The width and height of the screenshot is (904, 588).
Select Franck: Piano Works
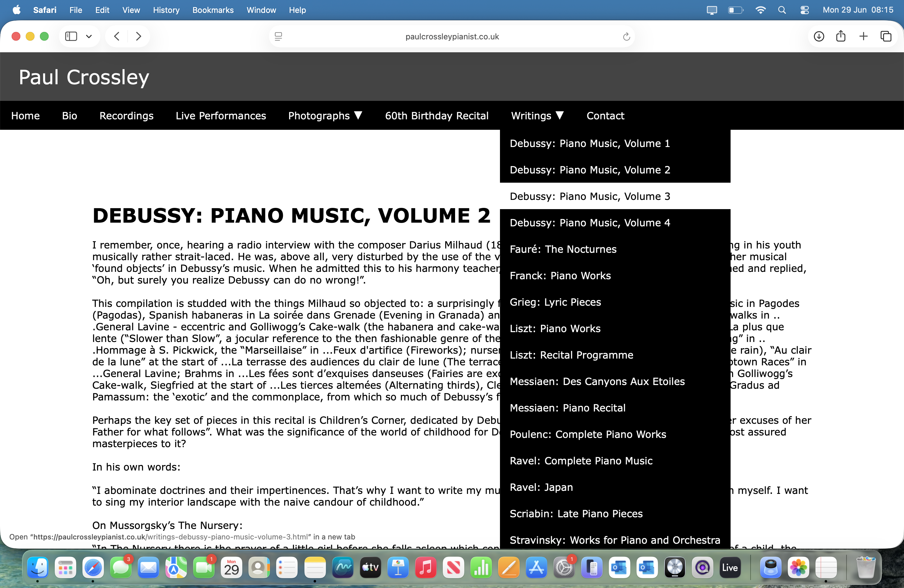tap(615, 275)
